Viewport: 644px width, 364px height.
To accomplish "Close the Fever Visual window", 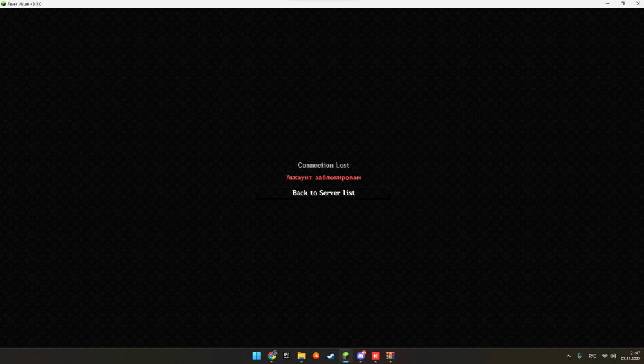I will pyautogui.click(x=638, y=4).
